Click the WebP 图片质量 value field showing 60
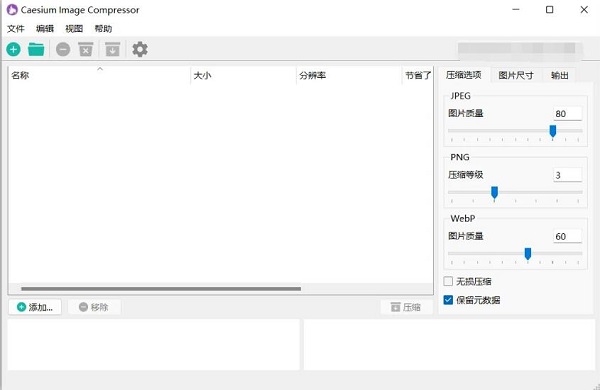This screenshot has width=600, height=390. point(568,236)
